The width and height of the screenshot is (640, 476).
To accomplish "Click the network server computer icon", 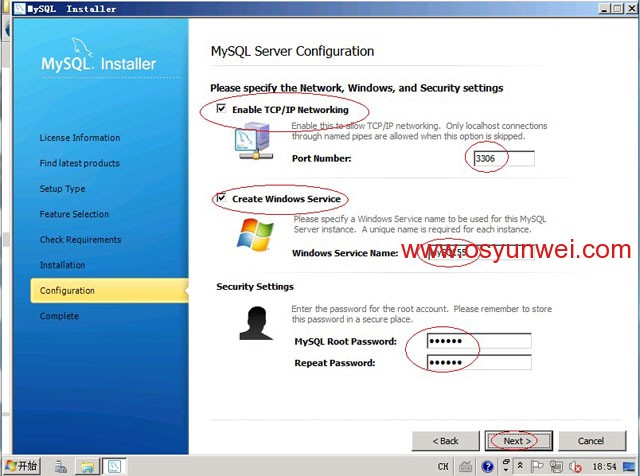I will tap(254, 141).
